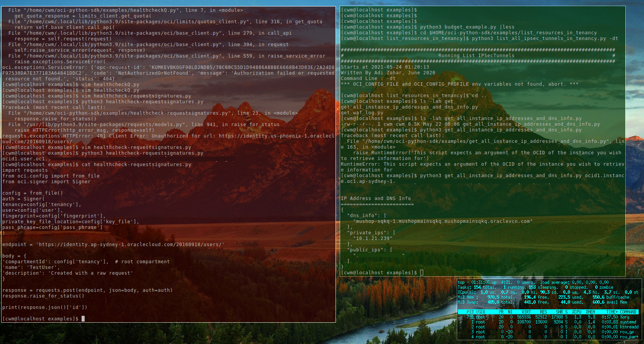Click the 'ocid1.user.oc1..' output line
644x344 pixels.
[26, 159]
